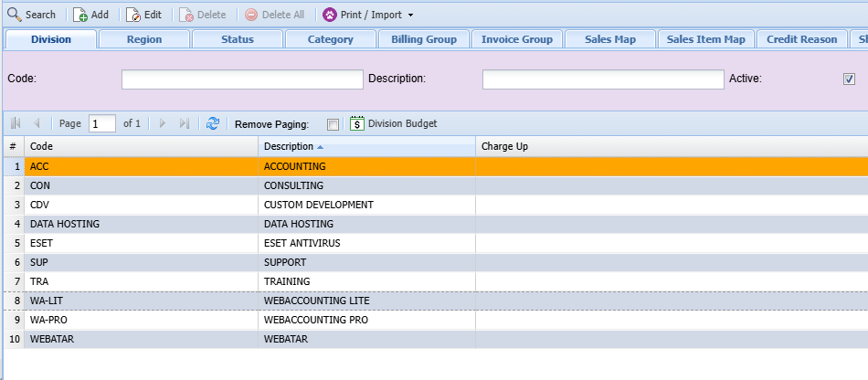Viewport: 868px width, 380px height.
Task: Click into the Code search field
Action: click(242, 79)
